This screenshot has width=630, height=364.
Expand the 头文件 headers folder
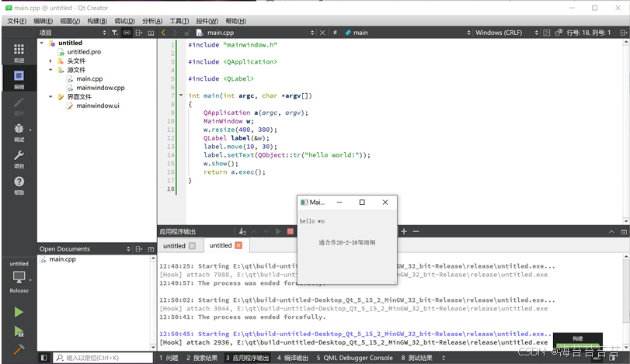point(50,61)
